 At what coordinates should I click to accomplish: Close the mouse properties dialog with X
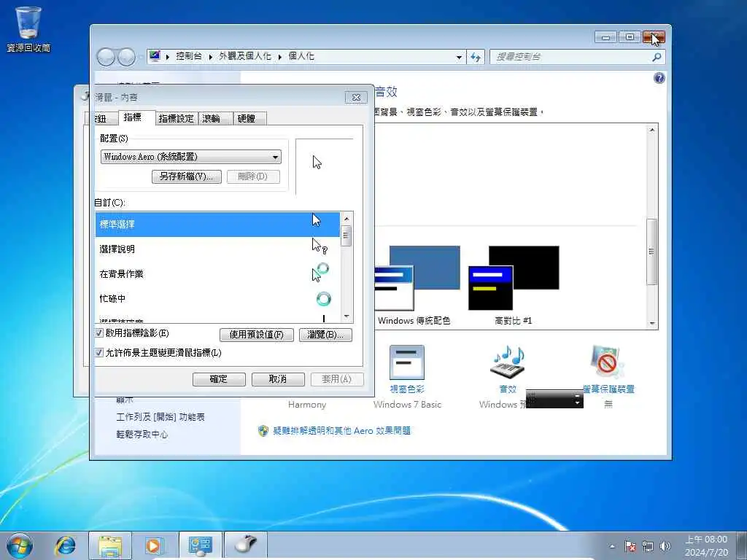[356, 98]
